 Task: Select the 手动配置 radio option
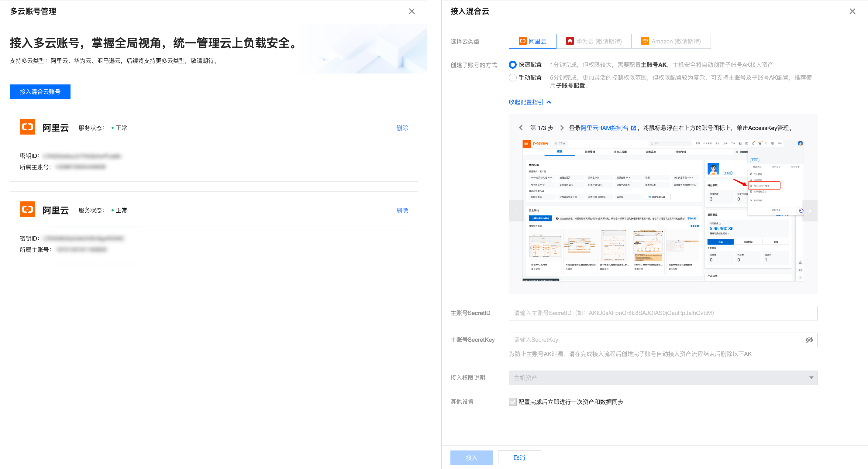[512, 78]
